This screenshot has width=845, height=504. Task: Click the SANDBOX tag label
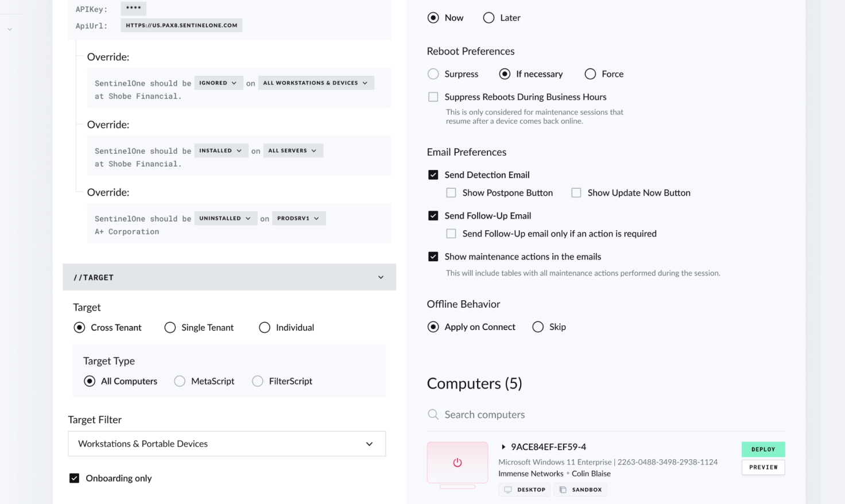coord(587,490)
